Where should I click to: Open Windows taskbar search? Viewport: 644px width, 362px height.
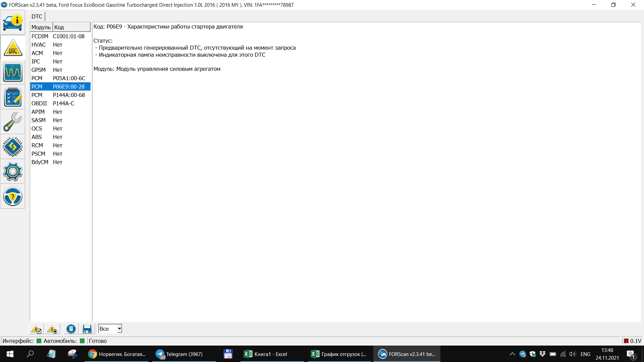coord(30,354)
